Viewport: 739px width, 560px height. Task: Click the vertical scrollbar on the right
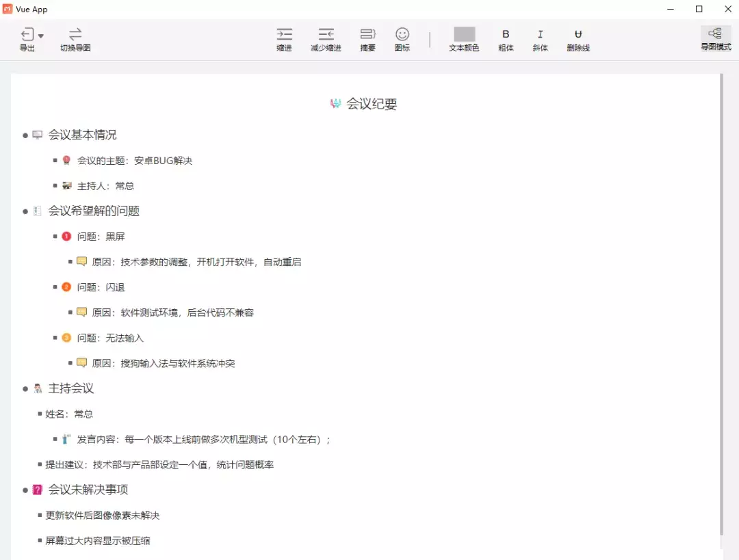(721, 301)
